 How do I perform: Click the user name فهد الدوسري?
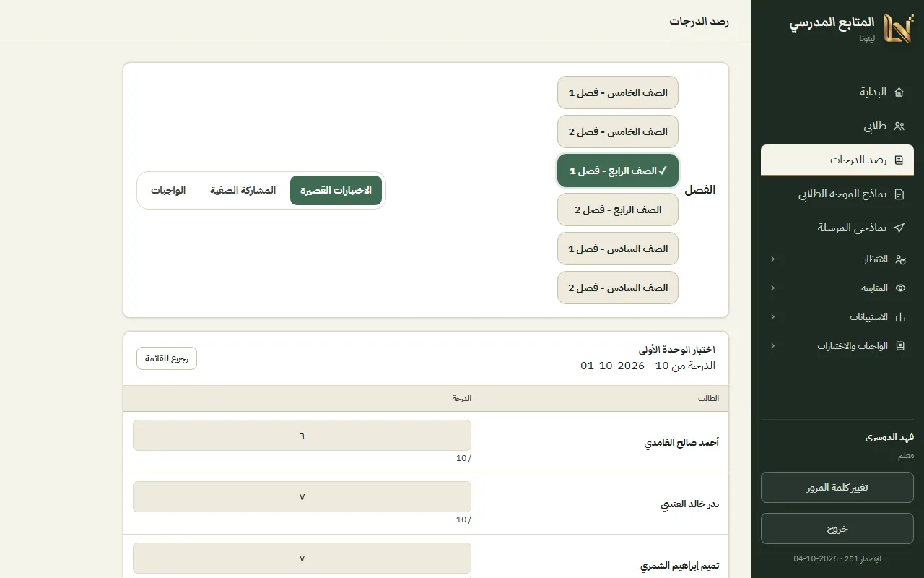(889, 438)
